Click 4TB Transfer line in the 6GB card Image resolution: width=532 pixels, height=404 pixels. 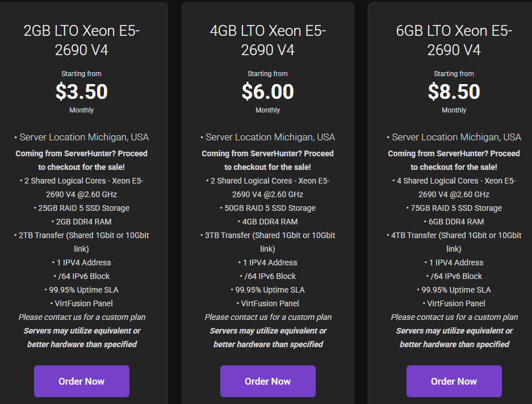click(454, 242)
